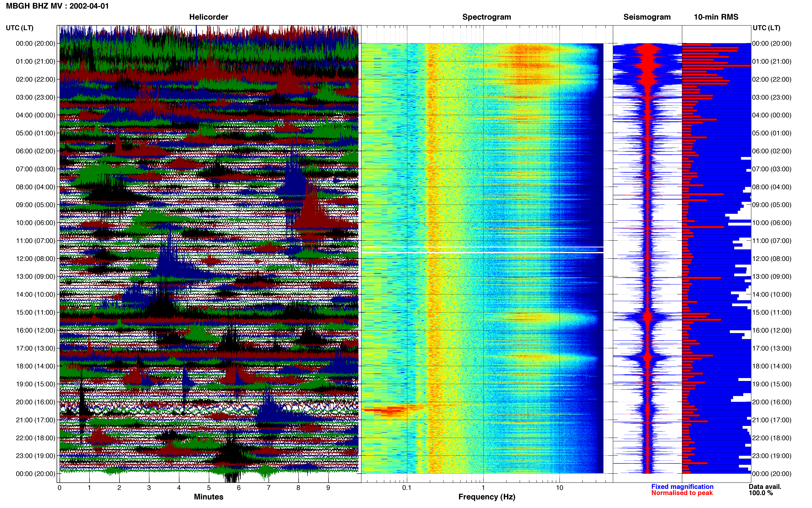The image size is (812, 508).
Task: Click 10:00 (06:00) on the Helicorder time axis
Action: (x=36, y=223)
